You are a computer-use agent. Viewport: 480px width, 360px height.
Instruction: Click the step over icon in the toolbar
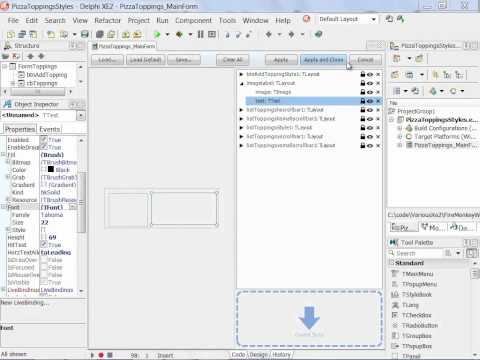pyautogui.click(x=238, y=34)
